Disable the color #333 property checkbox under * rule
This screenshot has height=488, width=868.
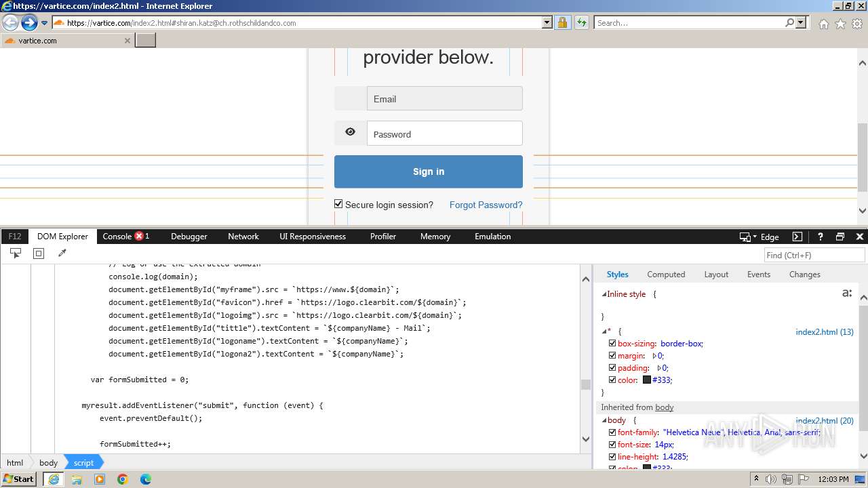612,380
